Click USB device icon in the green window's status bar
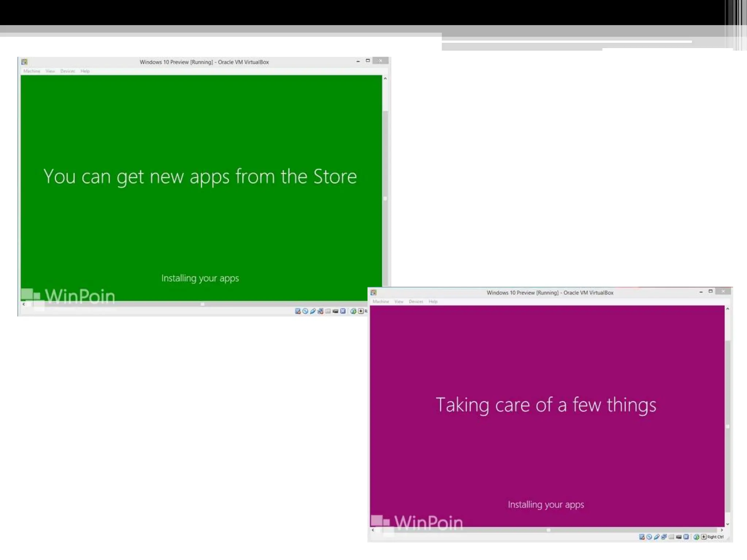The image size is (747, 560). (x=313, y=311)
